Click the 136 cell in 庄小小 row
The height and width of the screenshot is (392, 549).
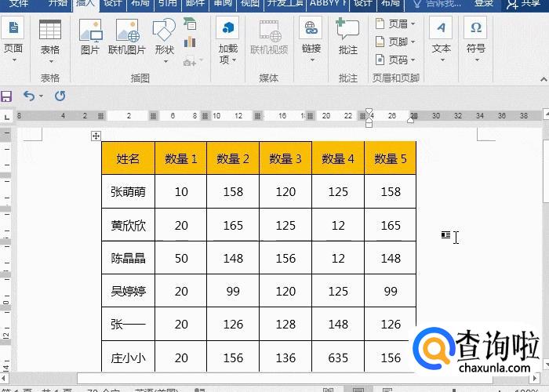(x=285, y=357)
